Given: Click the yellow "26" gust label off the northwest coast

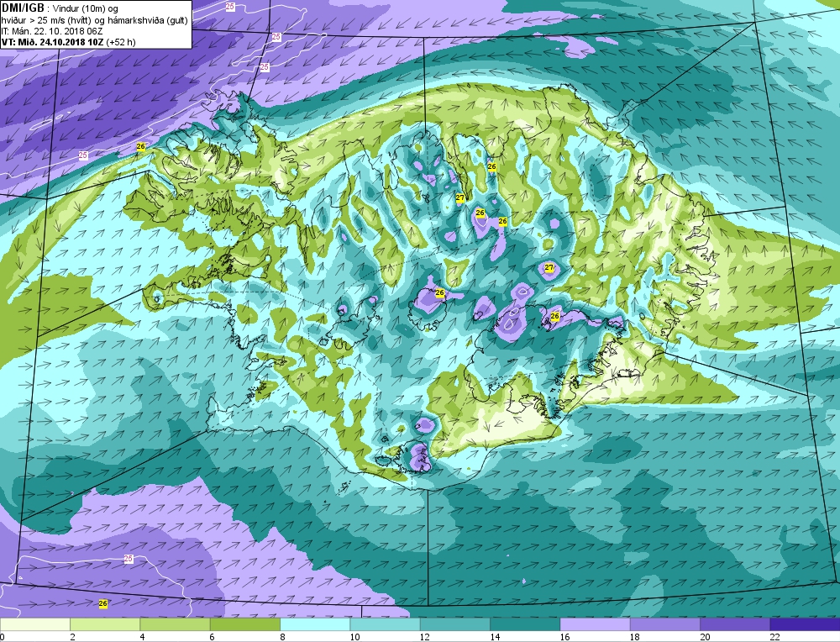Looking at the screenshot, I should pyautogui.click(x=141, y=146).
